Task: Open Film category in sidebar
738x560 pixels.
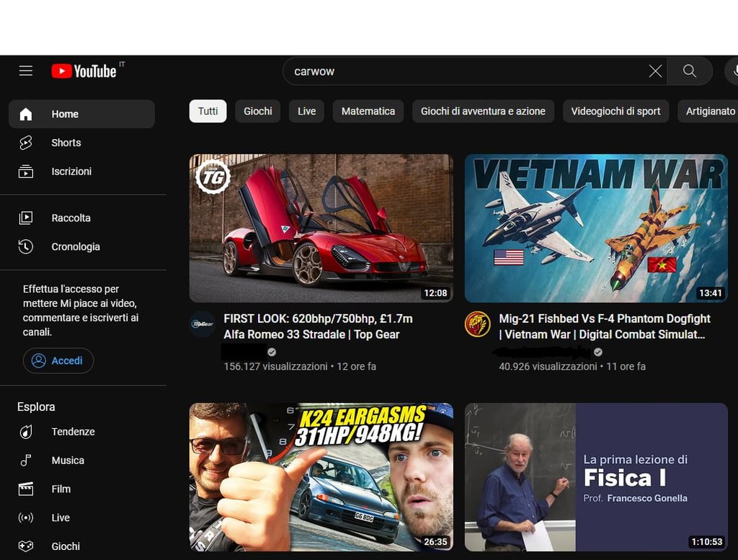Action: tap(61, 489)
